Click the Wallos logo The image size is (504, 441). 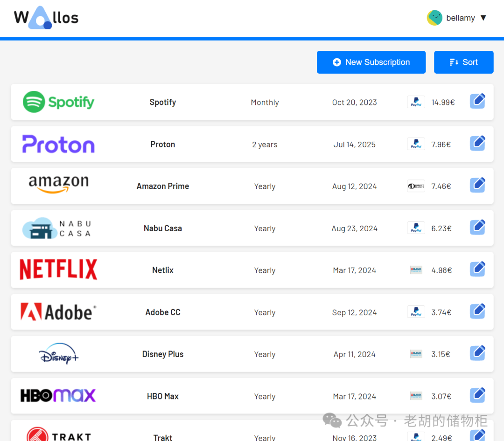[46, 18]
